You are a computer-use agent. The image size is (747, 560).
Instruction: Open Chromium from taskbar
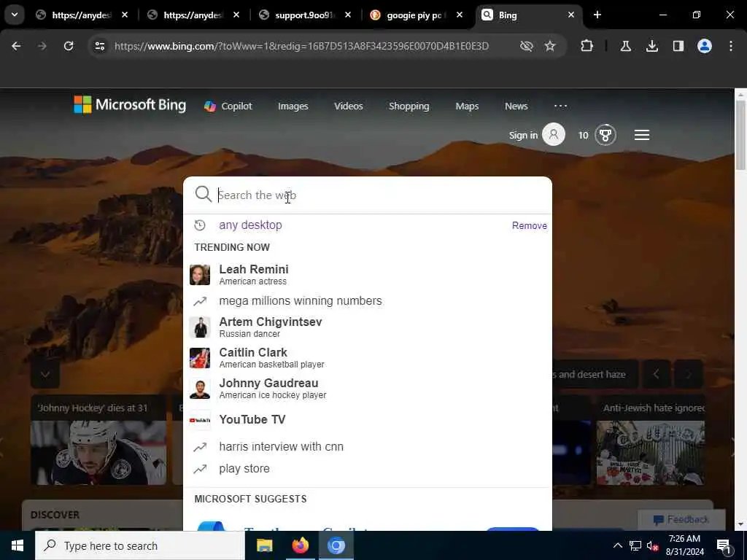coord(336,545)
